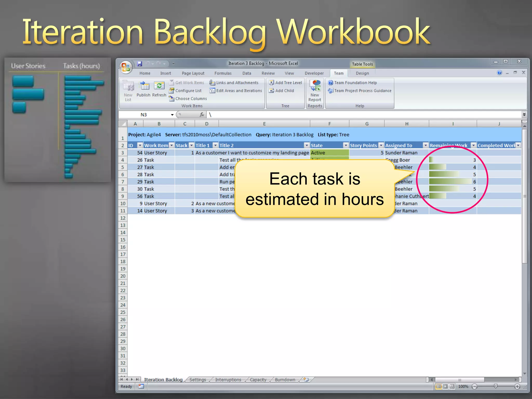The image size is (532, 399).
Task: Click the Office button orb
Action: (x=126, y=68)
